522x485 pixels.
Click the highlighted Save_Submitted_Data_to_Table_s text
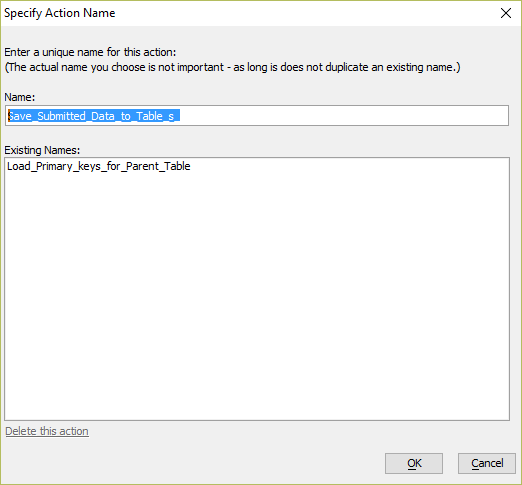point(94,116)
